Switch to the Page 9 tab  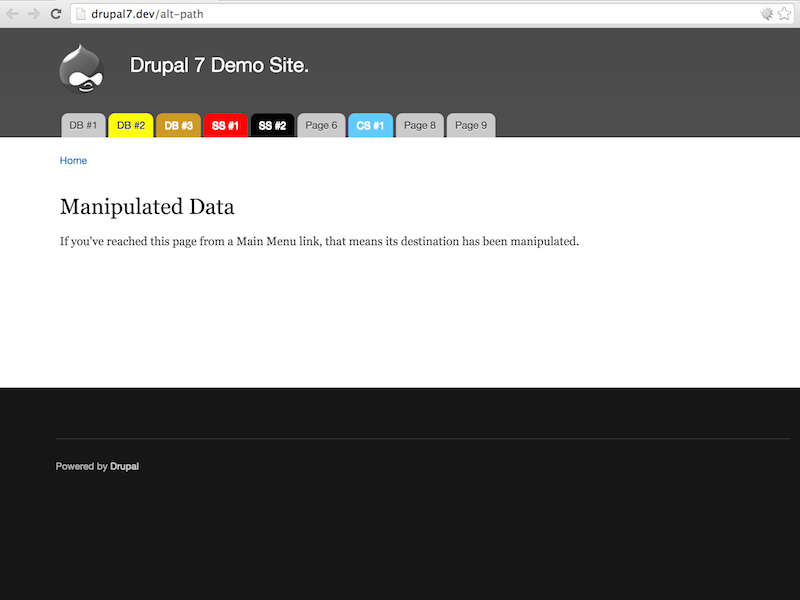[x=470, y=125]
